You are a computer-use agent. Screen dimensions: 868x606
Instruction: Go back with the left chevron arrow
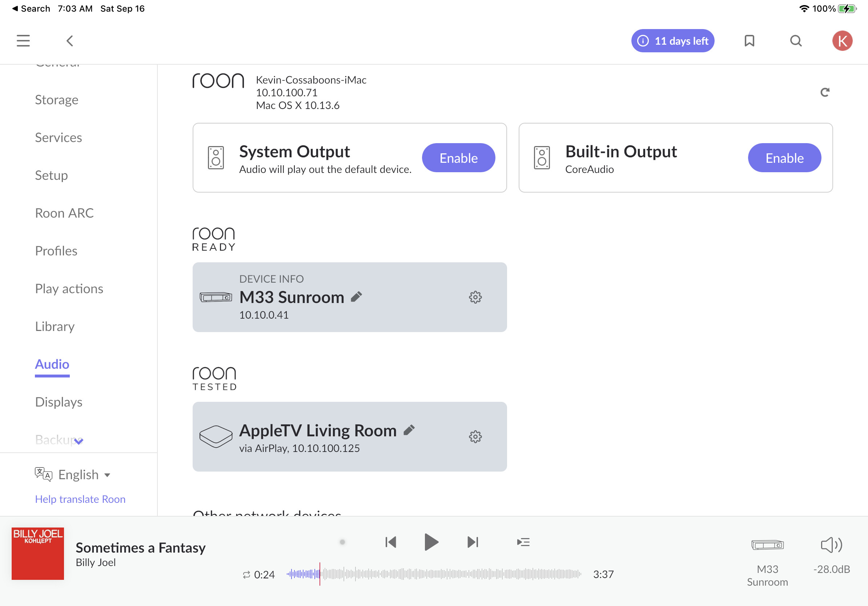click(x=69, y=41)
